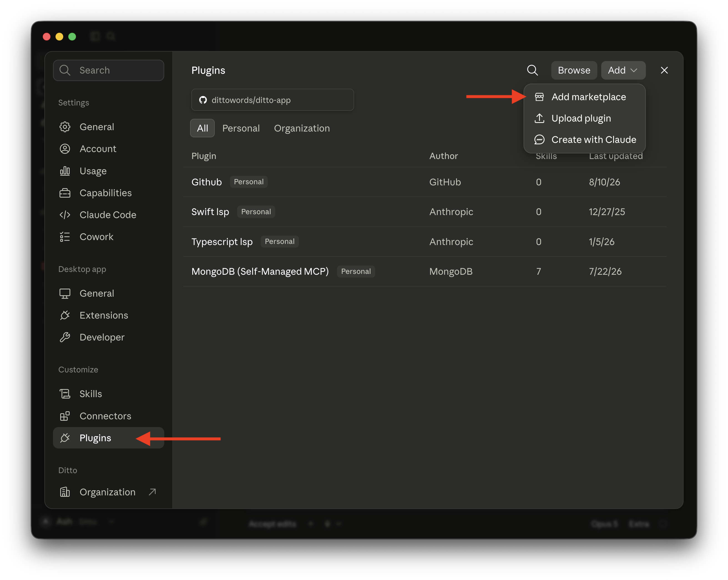Open the dittowords/ditto-app repository selector
728x580 pixels.
point(272,100)
